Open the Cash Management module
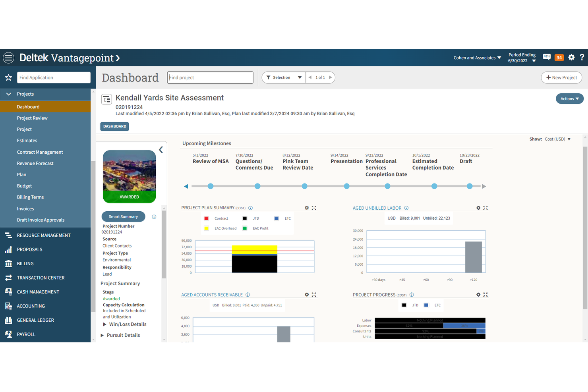This screenshot has height=392, width=588. coord(8,292)
